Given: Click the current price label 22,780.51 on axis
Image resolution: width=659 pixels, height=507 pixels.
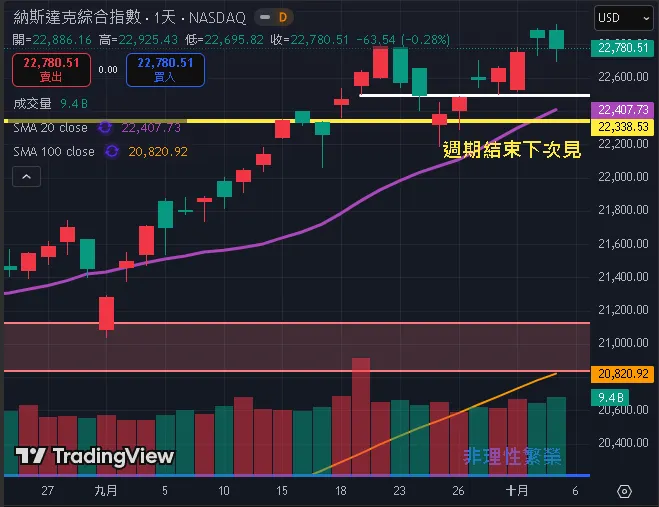Looking at the screenshot, I should (622, 48).
